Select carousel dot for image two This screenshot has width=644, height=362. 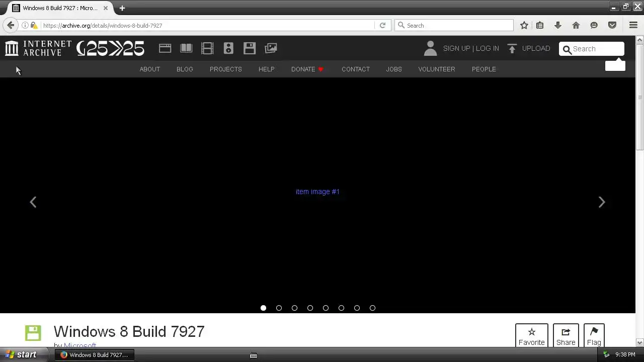point(279,308)
